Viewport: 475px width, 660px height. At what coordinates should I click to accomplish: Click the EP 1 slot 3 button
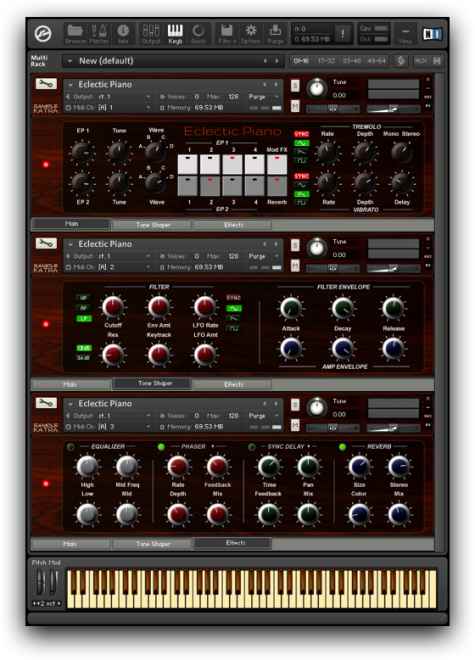(232, 165)
